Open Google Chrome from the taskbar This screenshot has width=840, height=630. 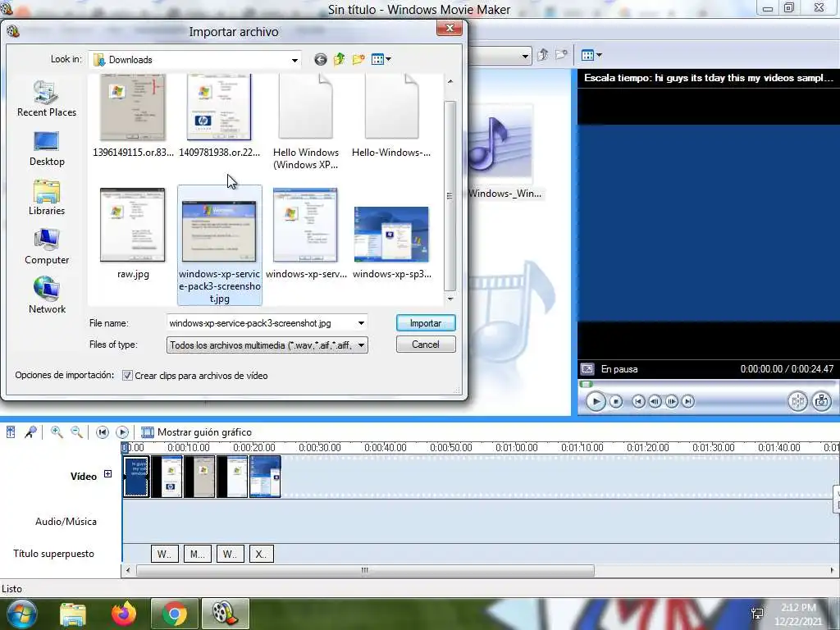(174, 614)
